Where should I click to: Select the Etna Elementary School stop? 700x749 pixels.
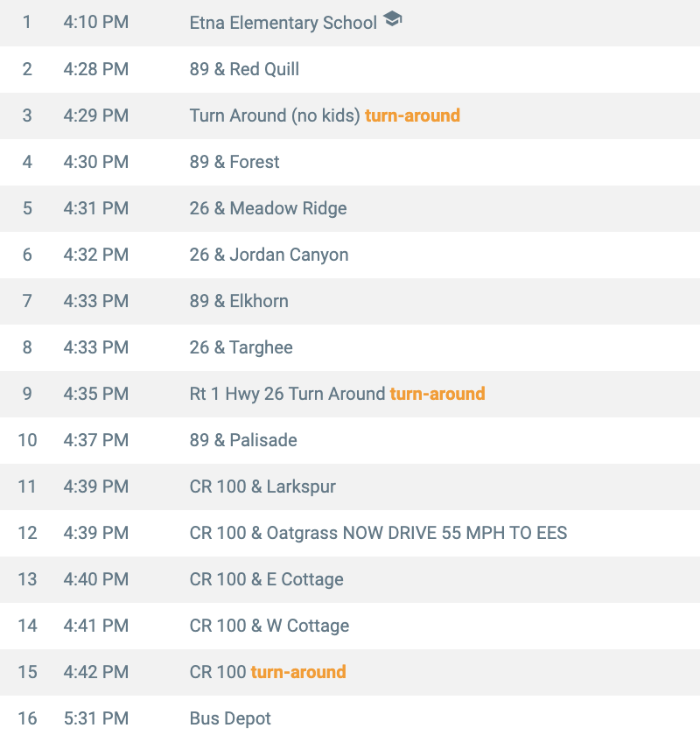[x=283, y=23]
